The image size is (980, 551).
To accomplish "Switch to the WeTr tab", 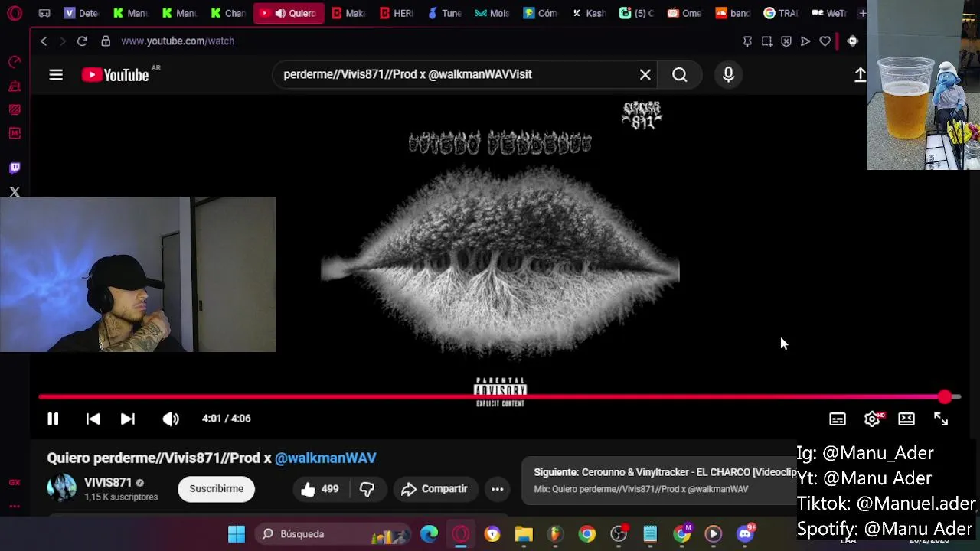I will tap(830, 13).
